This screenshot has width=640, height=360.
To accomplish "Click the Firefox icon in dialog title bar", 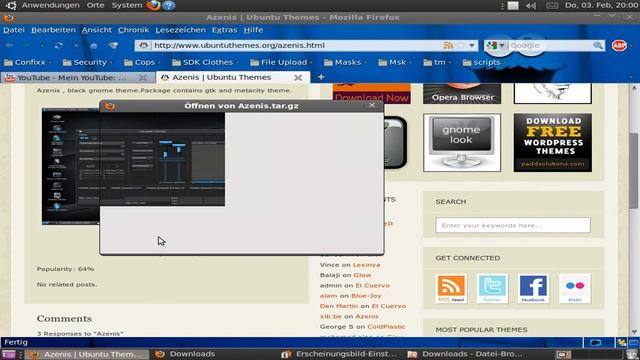I will pos(109,106).
